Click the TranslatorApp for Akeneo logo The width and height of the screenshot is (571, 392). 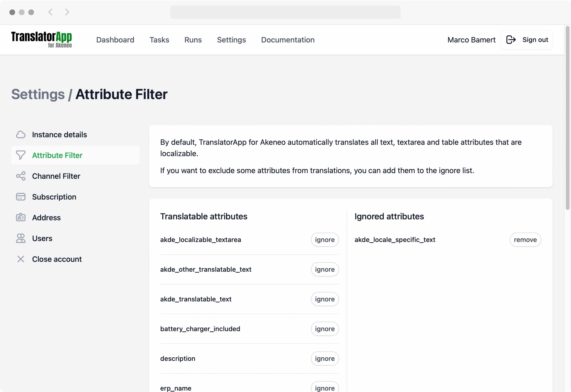[x=41, y=39]
